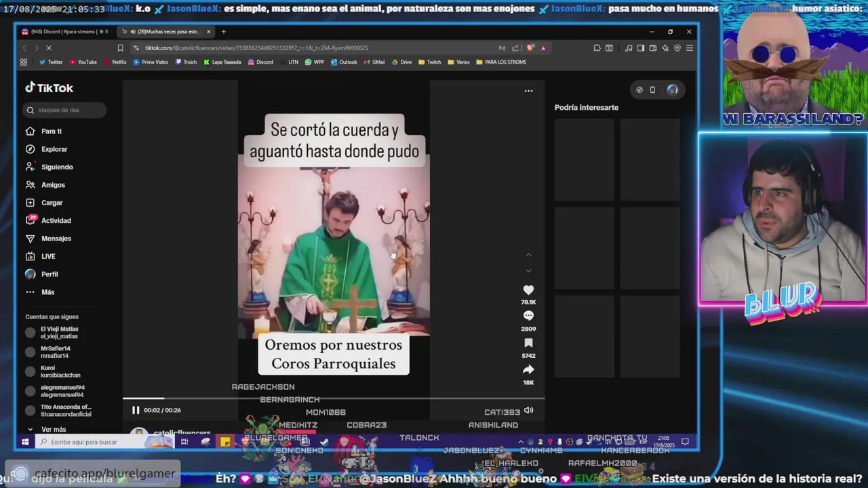This screenshot has width=868, height=488.
Task: Open the Twitter bookmark
Action: pos(51,62)
